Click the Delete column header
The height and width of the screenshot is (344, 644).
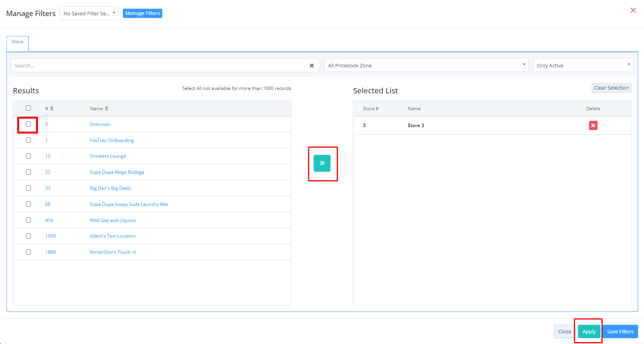pyautogui.click(x=593, y=109)
